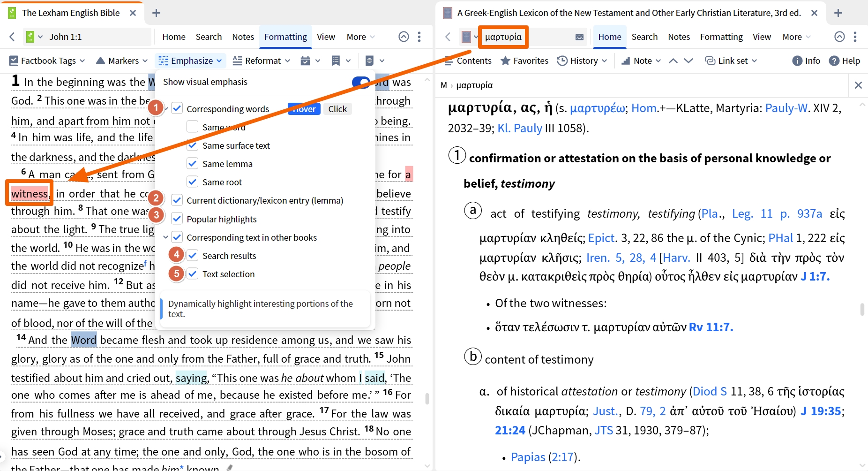Go back in the Lexham English Bible panel

pyautogui.click(x=12, y=37)
